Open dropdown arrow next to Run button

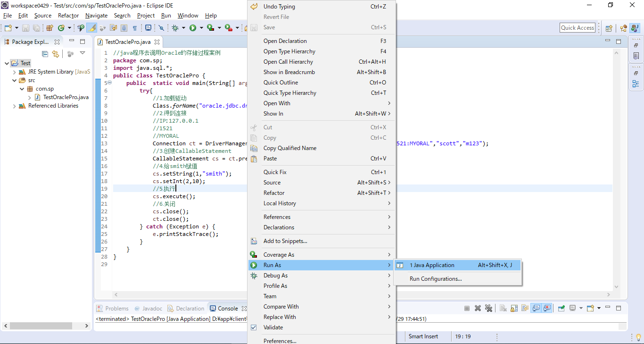click(x=201, y=28)
